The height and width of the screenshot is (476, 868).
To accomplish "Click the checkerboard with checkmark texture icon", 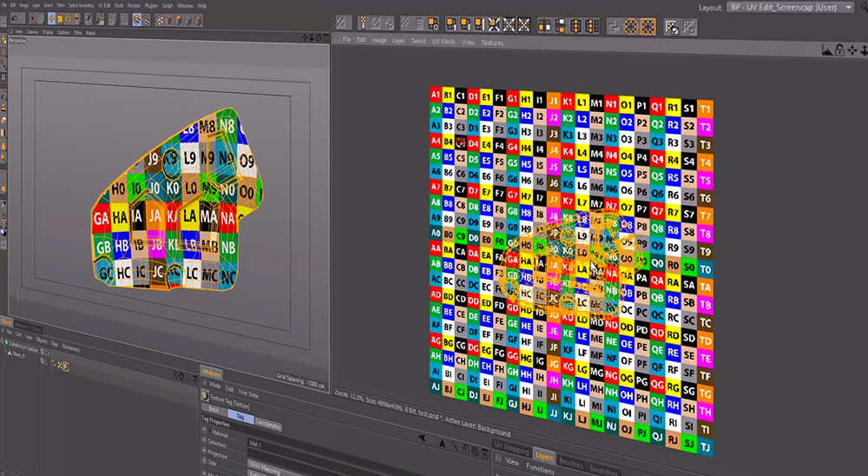I will (x=672, y=27).
